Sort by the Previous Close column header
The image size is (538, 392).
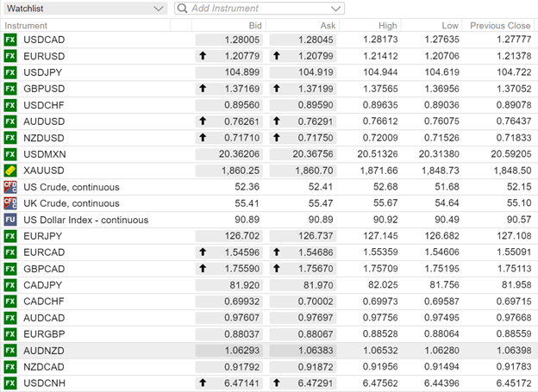click(x=500, y=25)
